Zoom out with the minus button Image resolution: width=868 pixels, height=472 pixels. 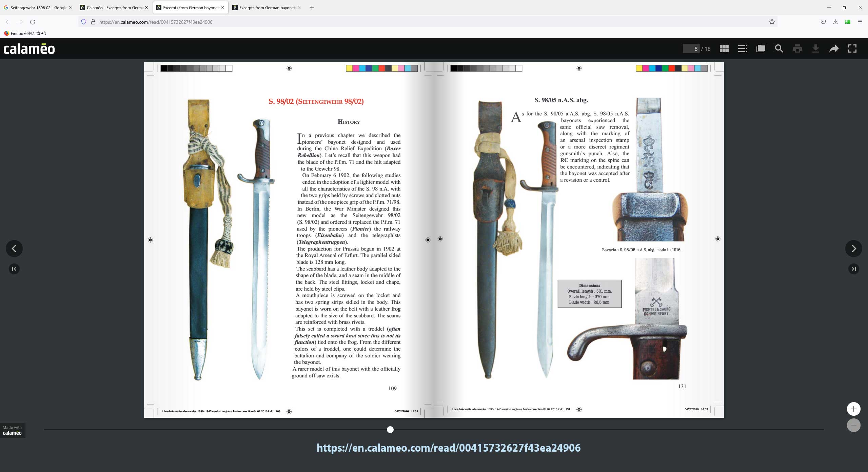pos(853,425)
